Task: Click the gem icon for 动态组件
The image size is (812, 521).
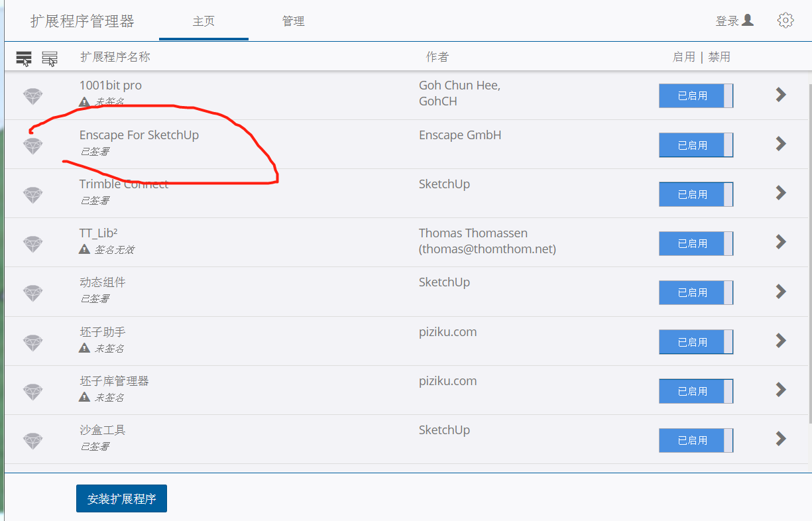Action: [33, 293]
